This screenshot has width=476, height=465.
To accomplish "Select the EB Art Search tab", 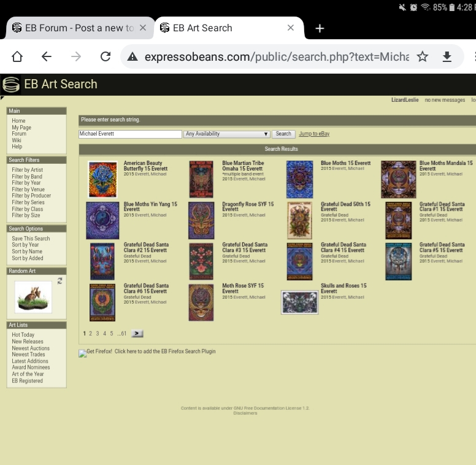I will click(228, 28).
